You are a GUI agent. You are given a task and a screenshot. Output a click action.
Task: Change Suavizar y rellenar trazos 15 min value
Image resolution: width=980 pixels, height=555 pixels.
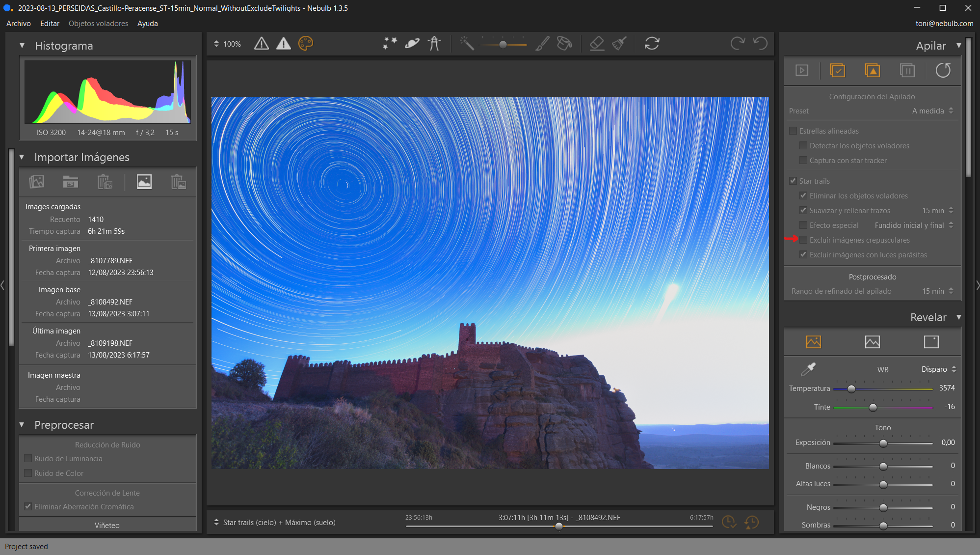click(937, 210)
